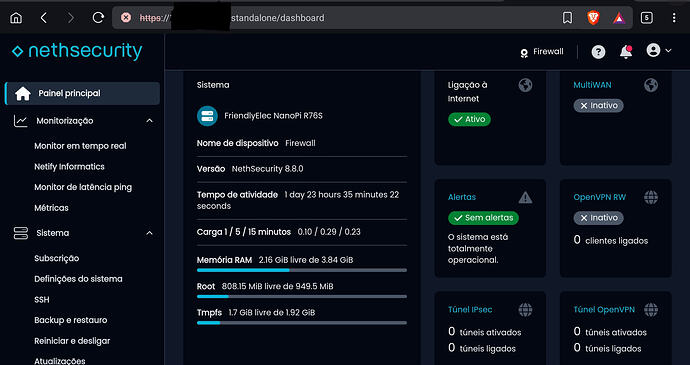
Task: Open Definições do sistema
Action: tap(78, 279)
